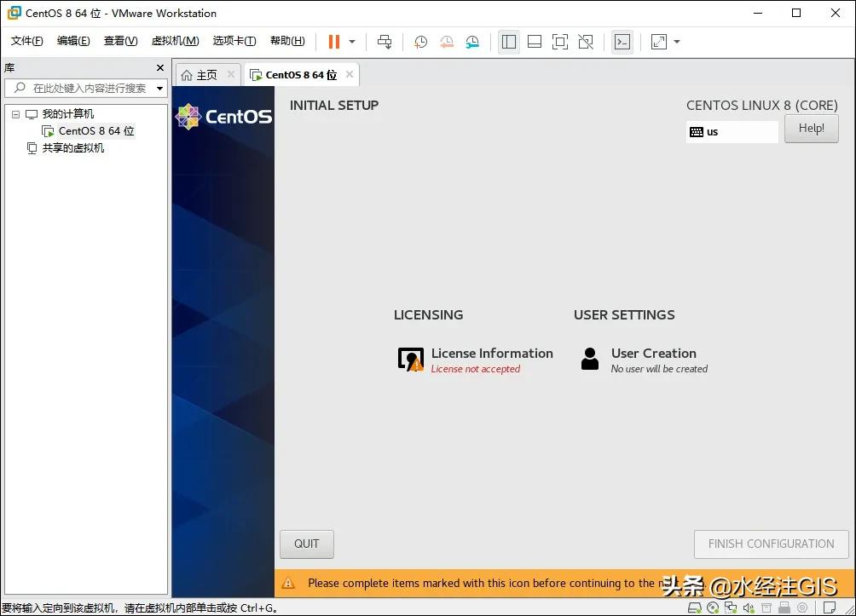The image size is (856, 616).
Task: Open User Creation in Initial Setup
Action: point(653,353)
